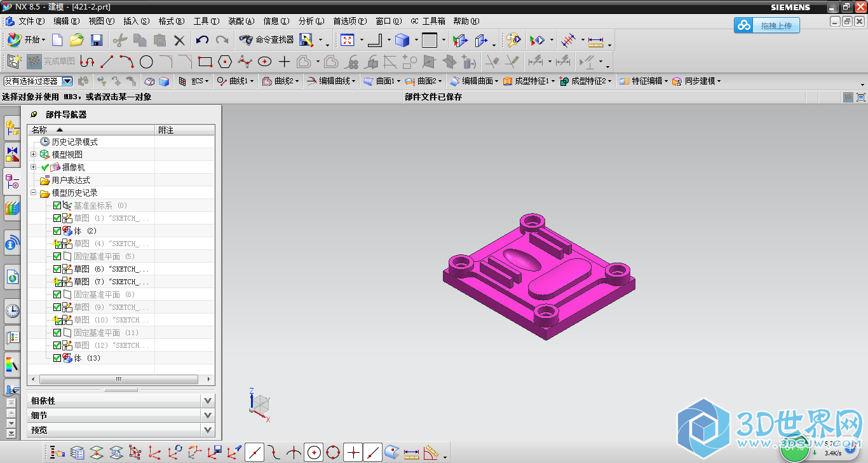This screenshot has height=463, width=868.
Task: Select the Ellipse sketch tool
Action: click(x=264, y=62)
